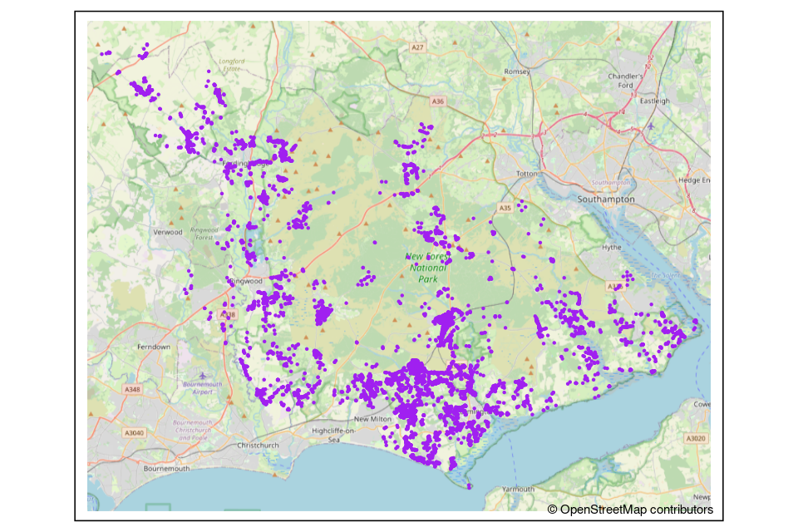Click the A35 road shield
The height and width of the screenshot is (532, 798).
pyautogui.click(x=505, y=208)
